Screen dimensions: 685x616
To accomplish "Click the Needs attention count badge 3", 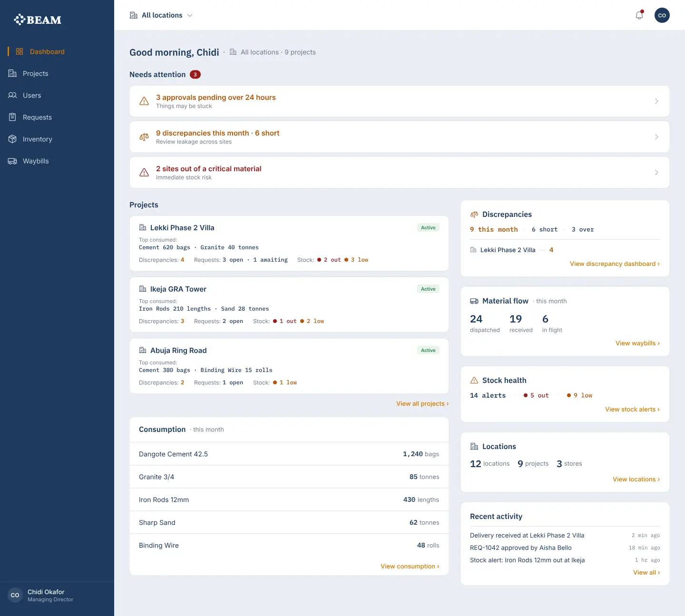I will tap(195, 75).
